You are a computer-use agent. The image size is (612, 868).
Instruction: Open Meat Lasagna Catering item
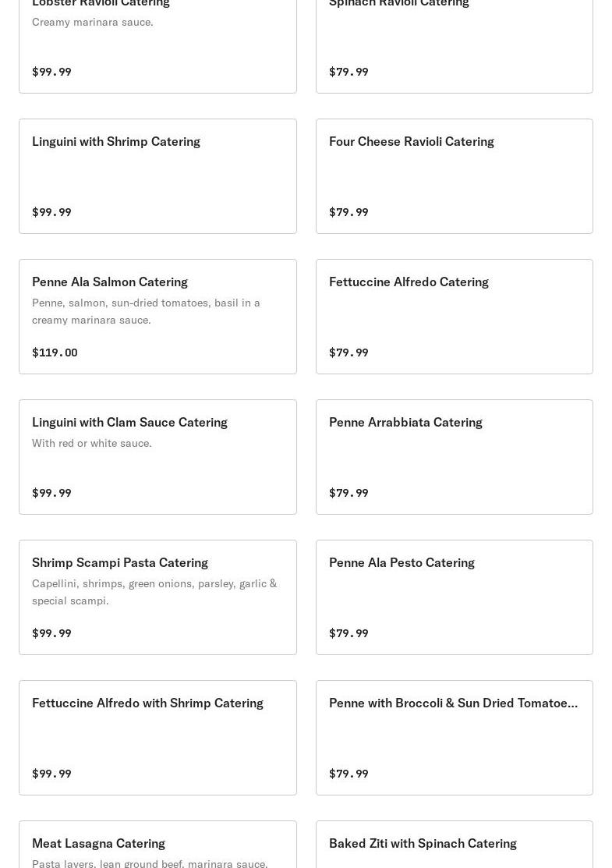point(157,845)
